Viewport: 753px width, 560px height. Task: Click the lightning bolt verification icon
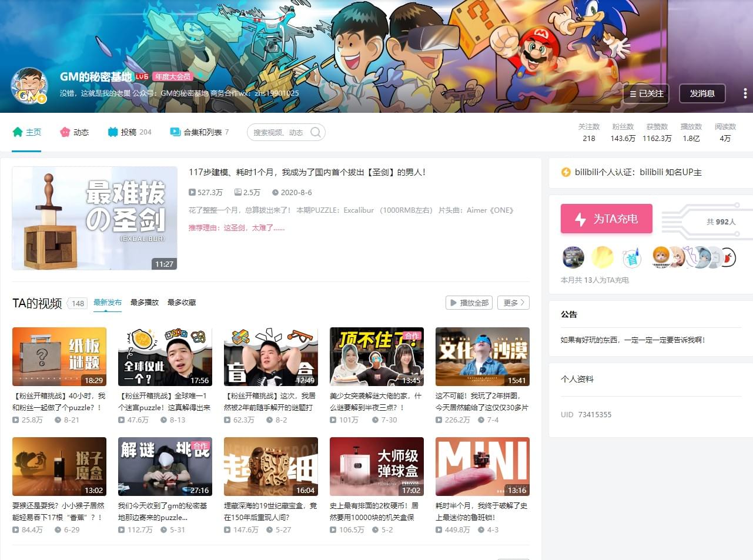coord(565,172)
